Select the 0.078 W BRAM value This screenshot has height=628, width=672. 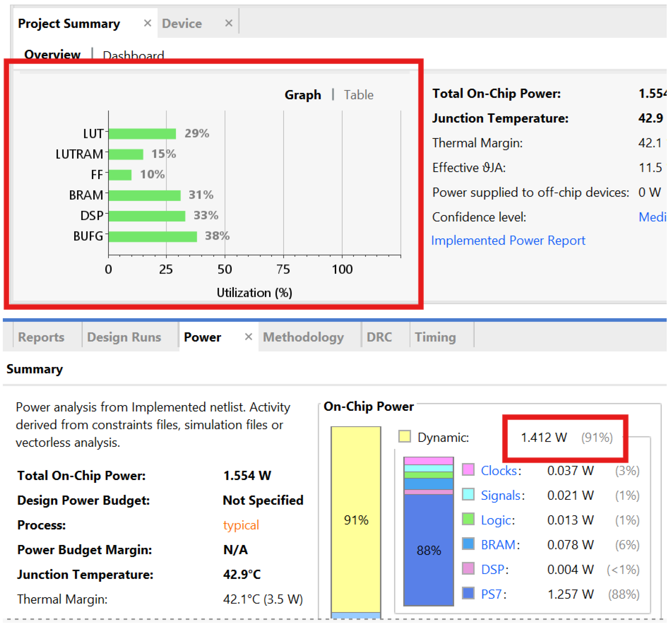(x=571, y=545)
